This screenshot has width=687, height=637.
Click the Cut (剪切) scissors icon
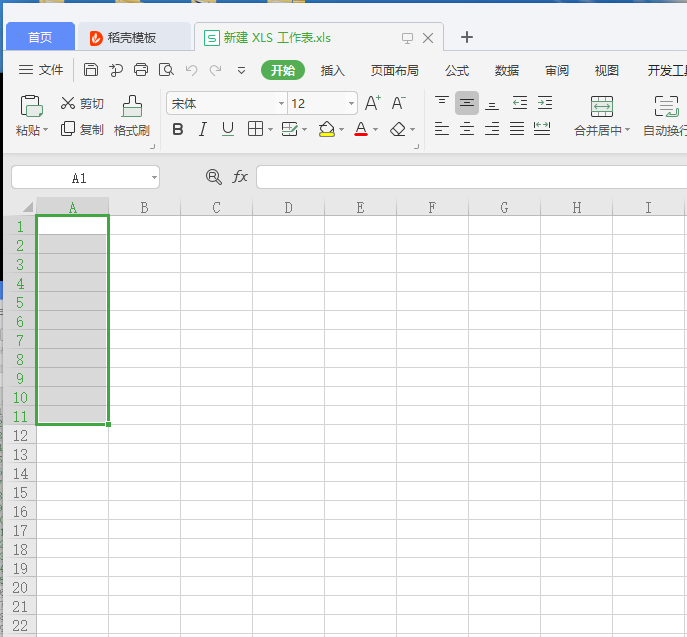tap(68, 103)
